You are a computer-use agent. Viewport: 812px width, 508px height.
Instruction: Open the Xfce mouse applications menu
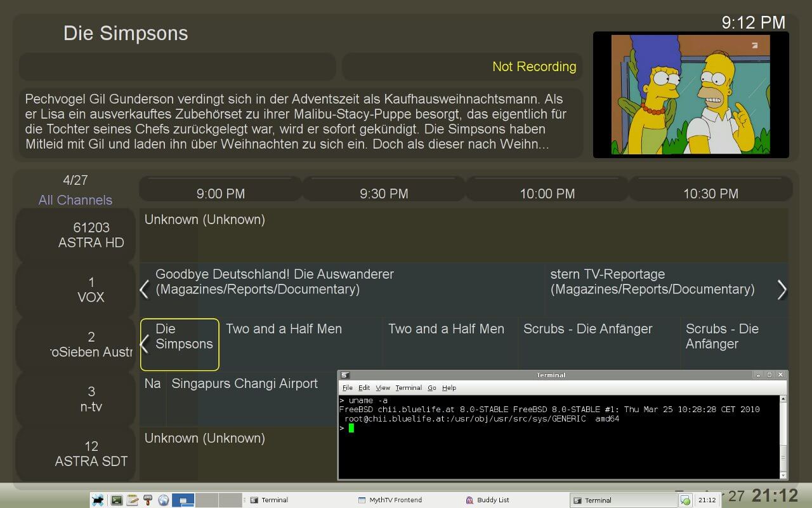point(98,500)
